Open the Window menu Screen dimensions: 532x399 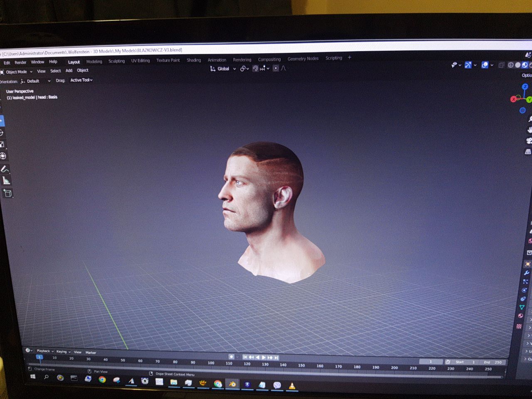click(37, 62)
